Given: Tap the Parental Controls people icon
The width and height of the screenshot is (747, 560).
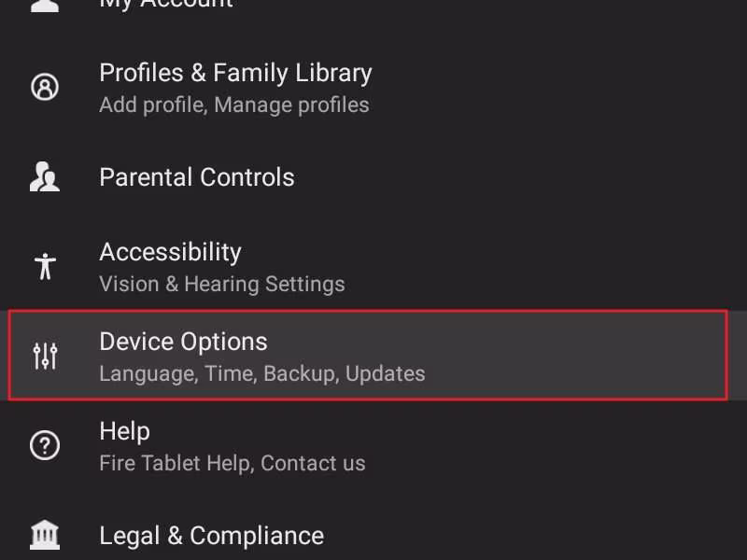Looking at the screenshot, I should click(45, 177).
